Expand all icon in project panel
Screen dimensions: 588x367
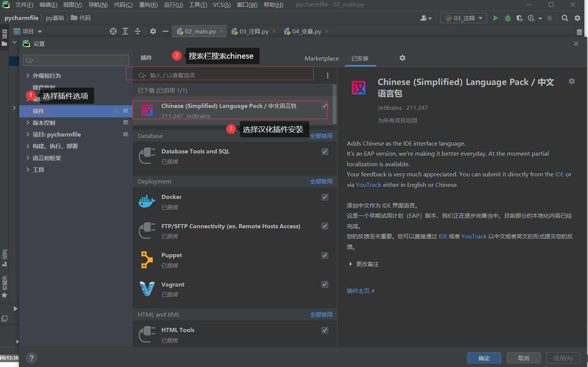coord(125,31)
